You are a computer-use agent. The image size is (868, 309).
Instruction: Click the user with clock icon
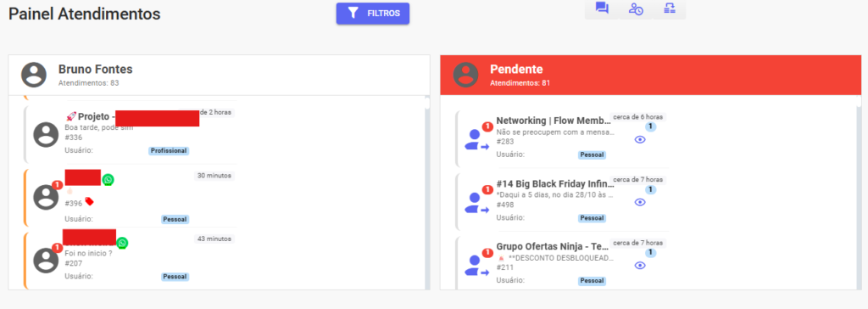pyautogui.click(x=636, y=8)
